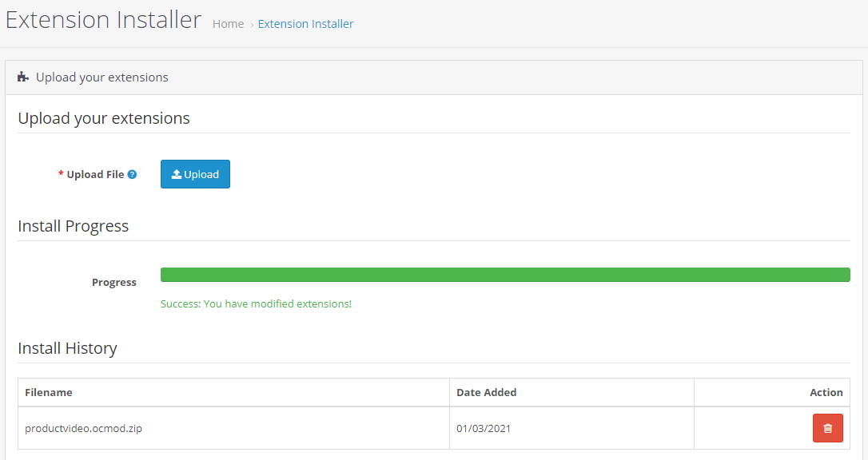Screen dimensions: 868x460
Task: Click the Action column header
Action: pyautogui.click(x=772, y=393)
